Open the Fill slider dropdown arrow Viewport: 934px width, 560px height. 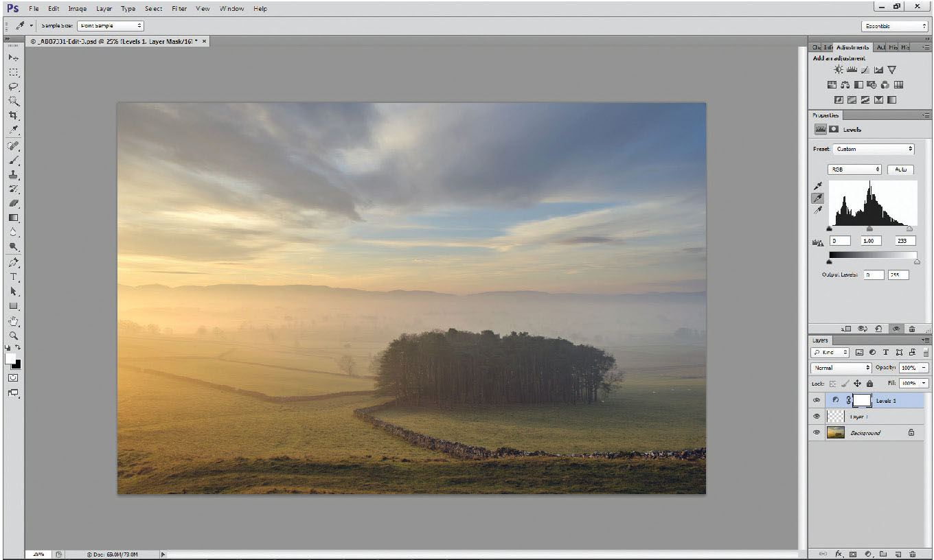pyautogui.click(x=924, y=384)
